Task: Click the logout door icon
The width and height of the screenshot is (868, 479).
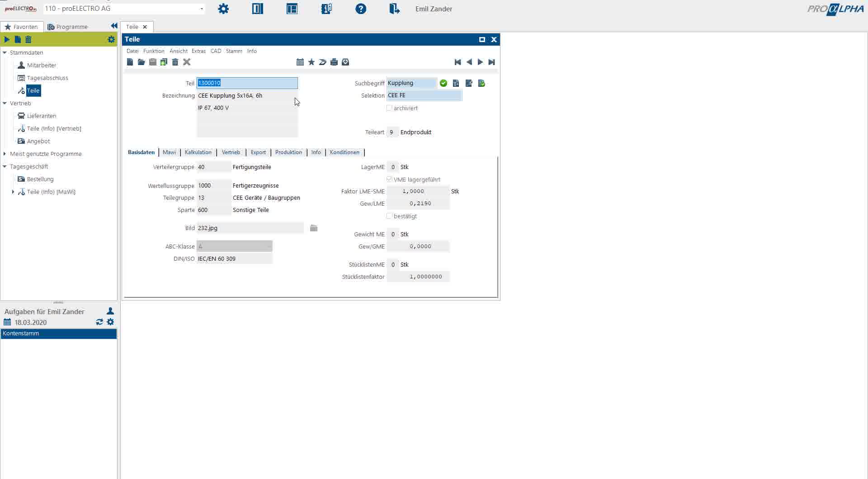Action: pos(395,9)
